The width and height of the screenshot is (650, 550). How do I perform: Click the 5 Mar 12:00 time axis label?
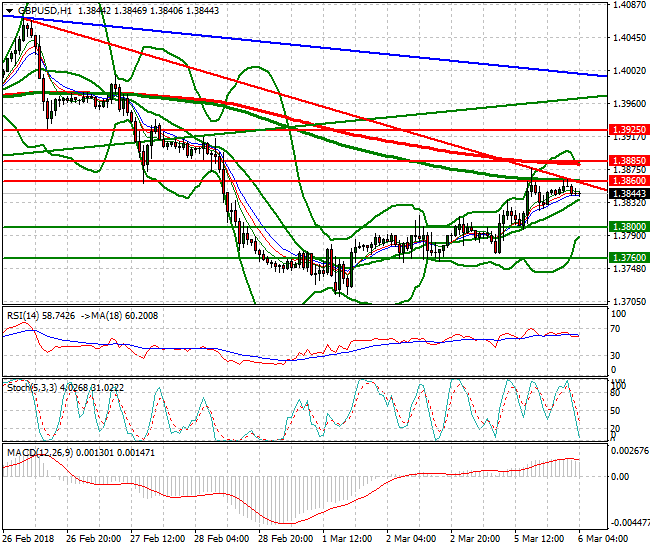tap(539, 539)
